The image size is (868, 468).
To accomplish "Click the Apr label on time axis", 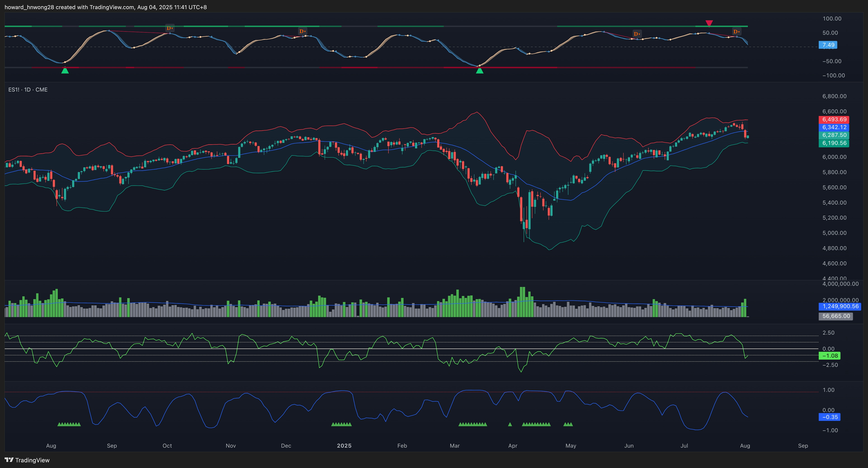I will [512, 445].
